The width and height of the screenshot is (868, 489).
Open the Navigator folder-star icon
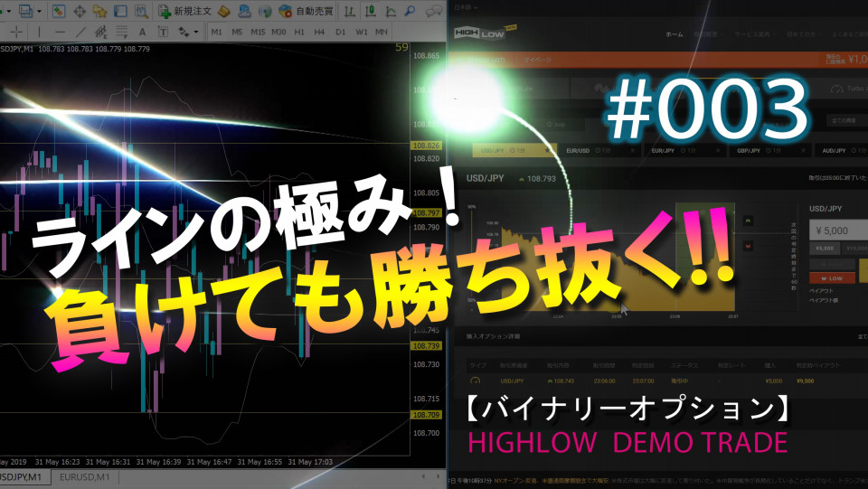click(99, 11)
